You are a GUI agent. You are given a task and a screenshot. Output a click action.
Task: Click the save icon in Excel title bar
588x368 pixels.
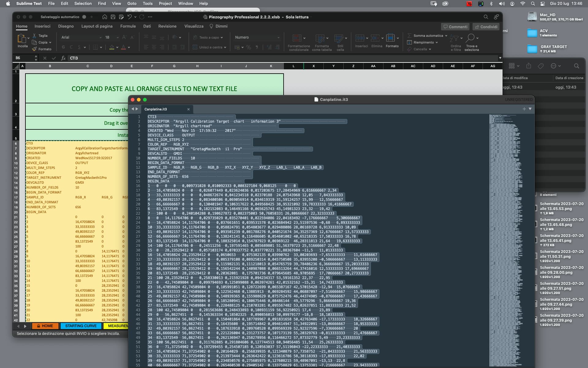point(113,17)
